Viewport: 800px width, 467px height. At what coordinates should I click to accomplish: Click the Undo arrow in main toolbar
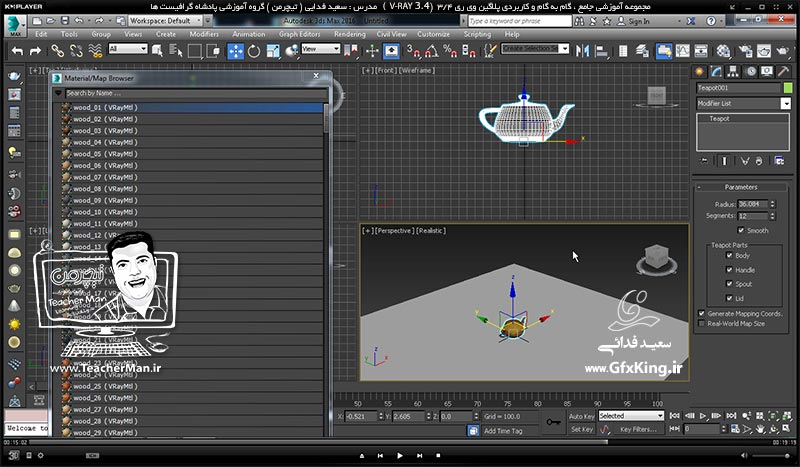(x=17, y=51)
